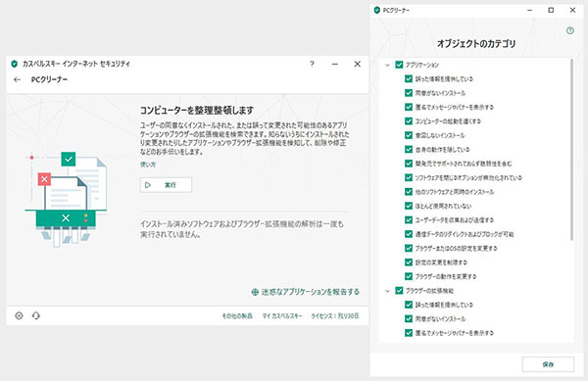Click the help circle icon in the PCクリーナー dialog
The height and width of the screenshot is (381, 588).
pos(570,30)
